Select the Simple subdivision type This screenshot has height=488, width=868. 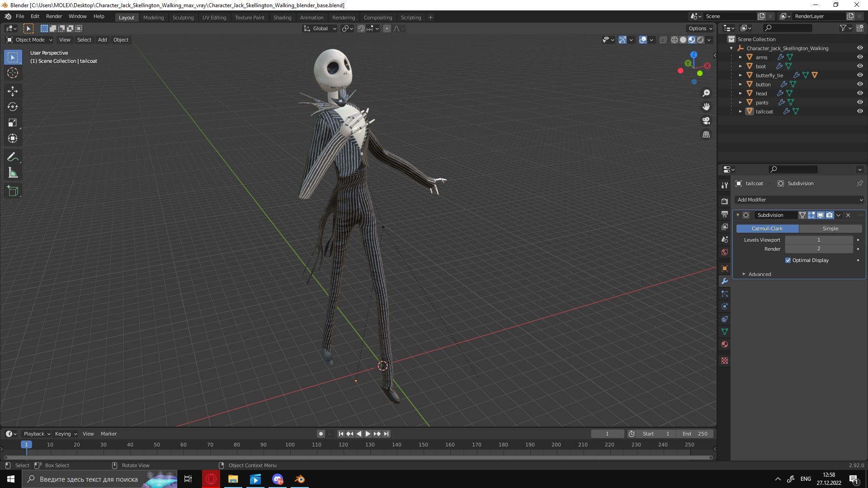tap(830, 229)
